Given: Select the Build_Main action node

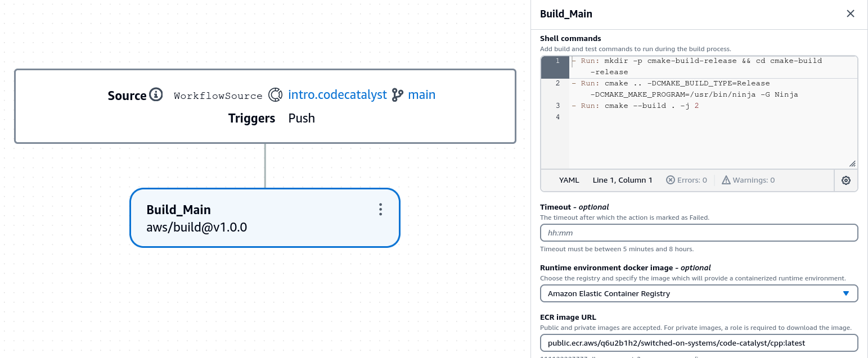Looking at the screenshot, I should [x=248, y=218].
